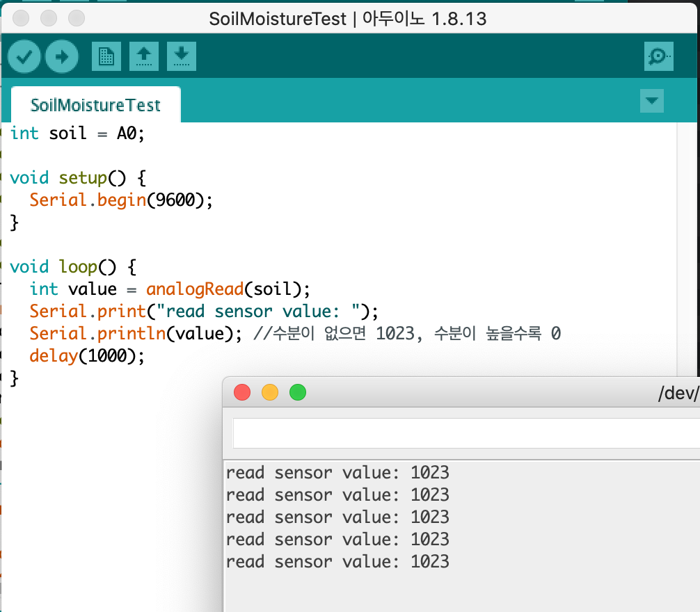
Task: Click the 'Serial.println(value);' code
Action: pyautogui.click(x=136, y=334)
